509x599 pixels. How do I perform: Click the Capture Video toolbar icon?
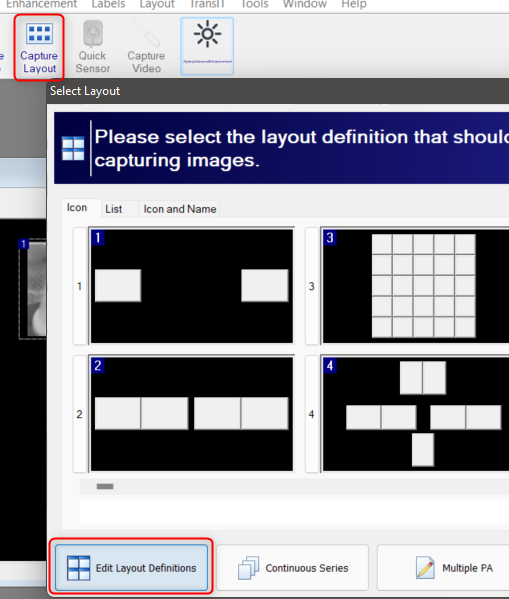[146, 48]
